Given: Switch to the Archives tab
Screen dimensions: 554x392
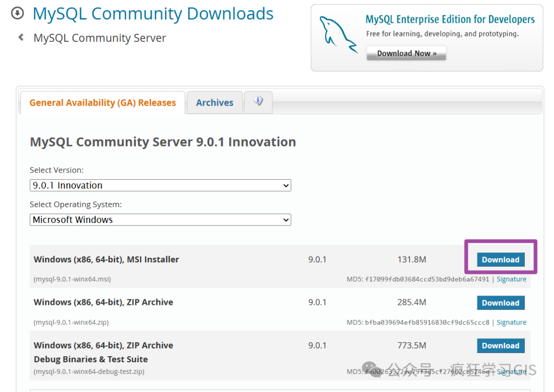Looking at the screenshot, I should pos(214,102).
